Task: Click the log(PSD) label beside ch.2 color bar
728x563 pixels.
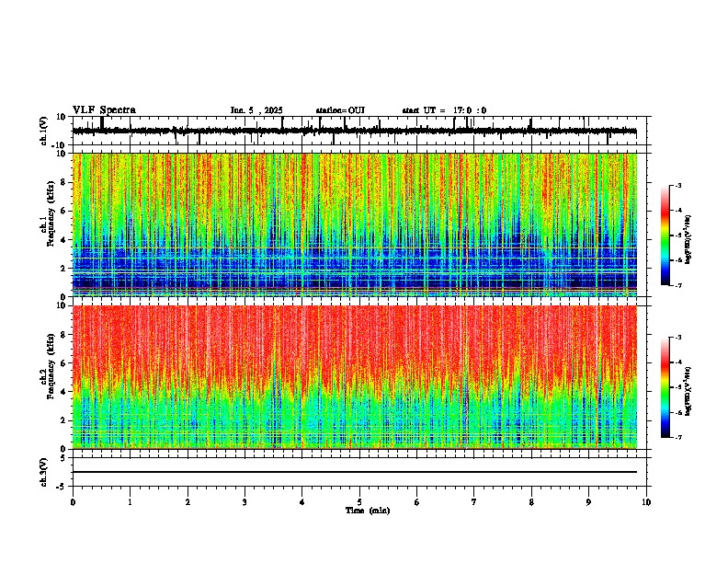Action: pos(688,391)
